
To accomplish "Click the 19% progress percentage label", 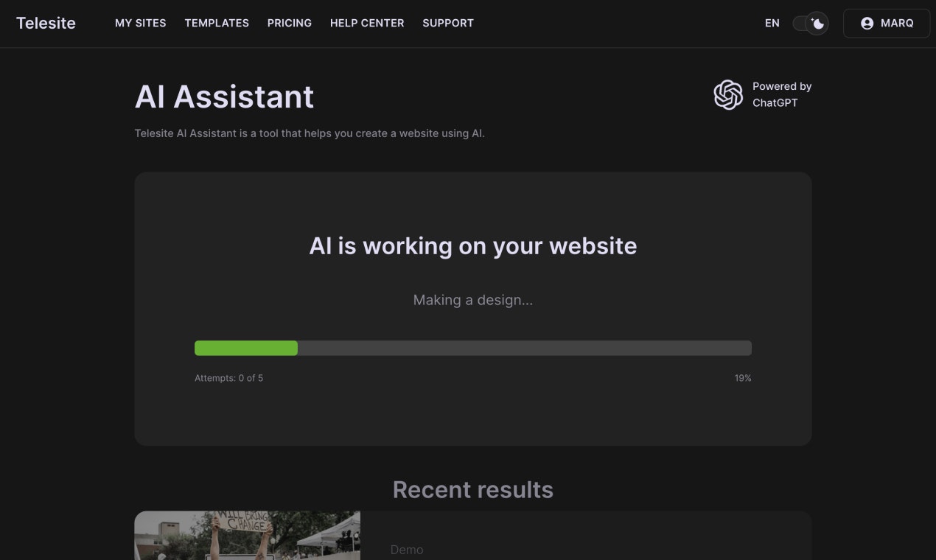I will 743,377.
